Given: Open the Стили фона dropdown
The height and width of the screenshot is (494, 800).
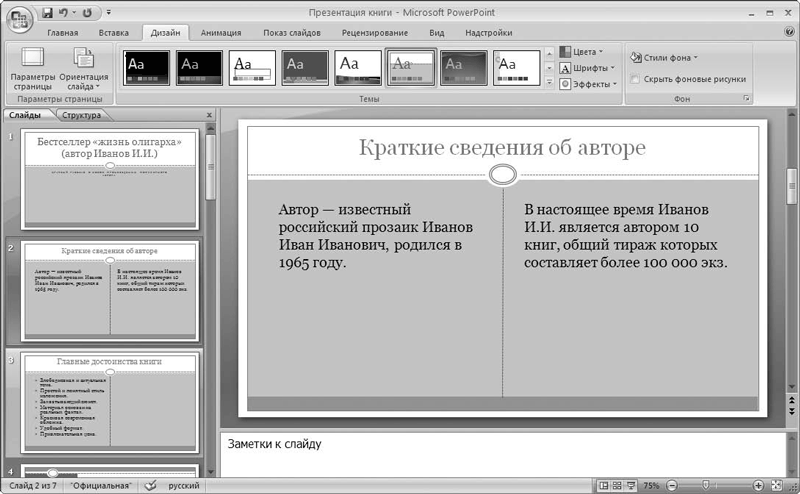Looking at the screenshot, I should (665, 57).
